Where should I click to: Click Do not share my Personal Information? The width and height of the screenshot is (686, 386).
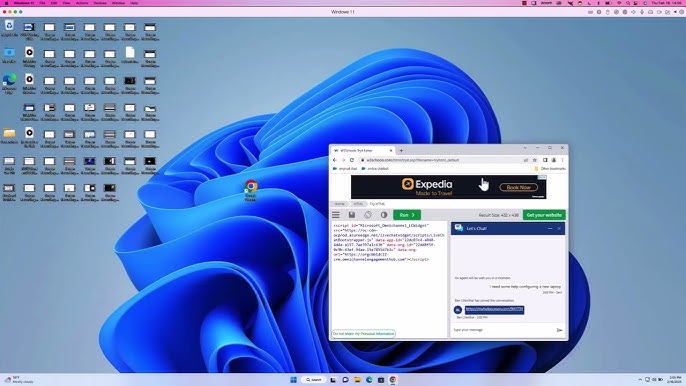click(363, 333)
